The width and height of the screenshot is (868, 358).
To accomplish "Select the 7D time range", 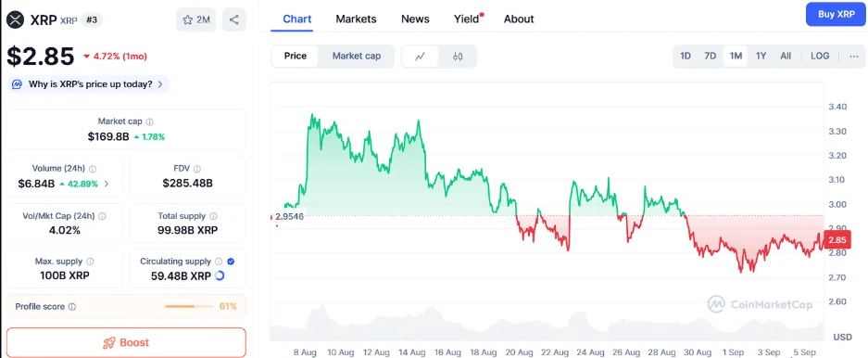I will tap(711, 56).
